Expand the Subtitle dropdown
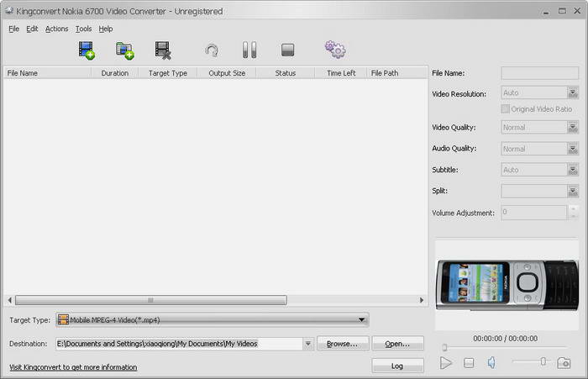This screenshot has width=588, height=379. click(572, 170)
